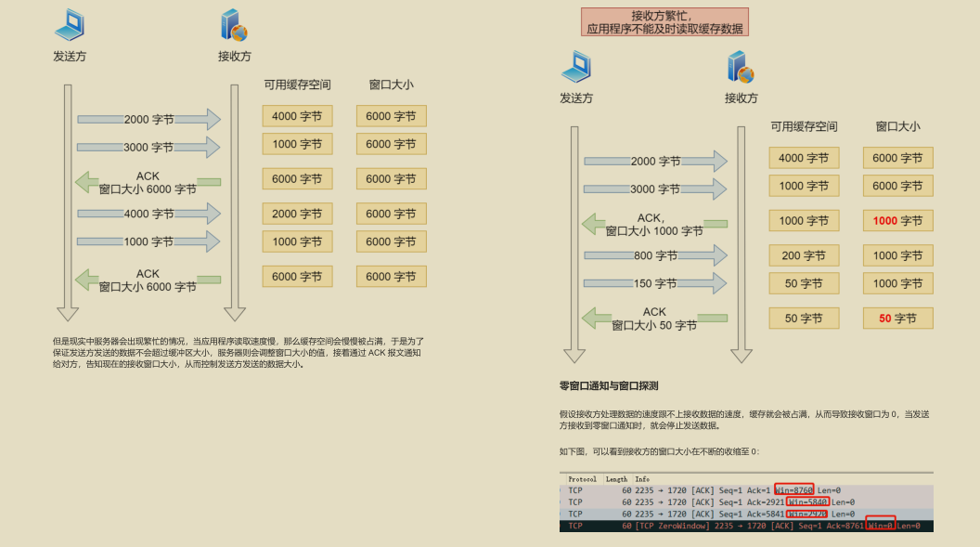Click the '150 字节' arrow in the right diagram
Image resolution: width=980 pixels, height=547 pixels.
[655, 283]
